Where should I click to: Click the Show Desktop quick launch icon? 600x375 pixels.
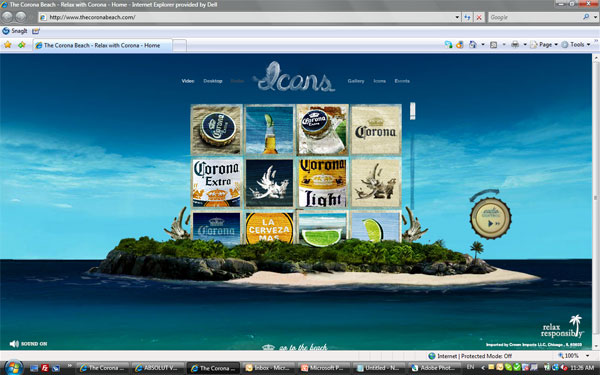point(34,368)
